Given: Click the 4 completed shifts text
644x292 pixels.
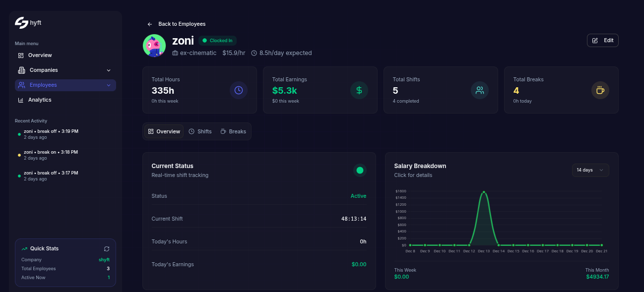Looking at the screenshot, I should (x=406, y=101).
